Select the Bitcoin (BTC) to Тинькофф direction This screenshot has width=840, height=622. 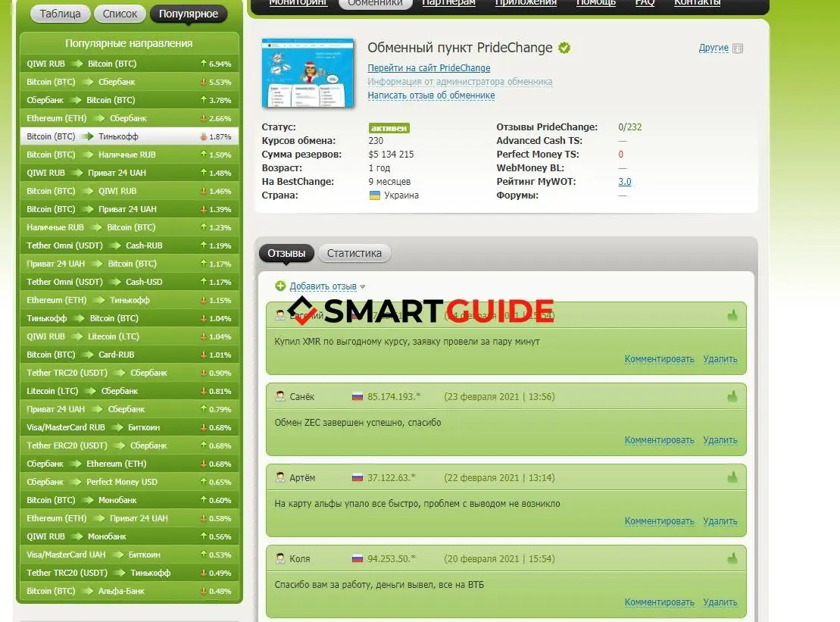(x=129, y=136)
